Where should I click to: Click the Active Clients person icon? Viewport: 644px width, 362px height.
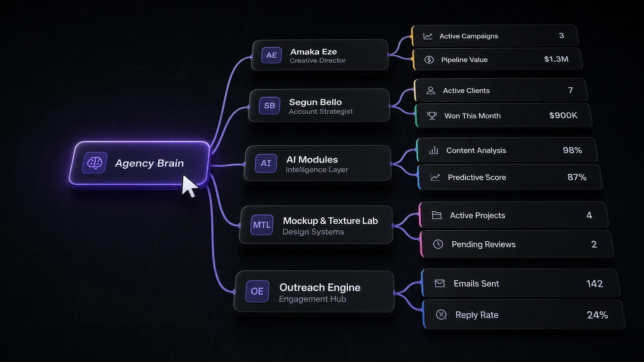[x=431, y=90]
